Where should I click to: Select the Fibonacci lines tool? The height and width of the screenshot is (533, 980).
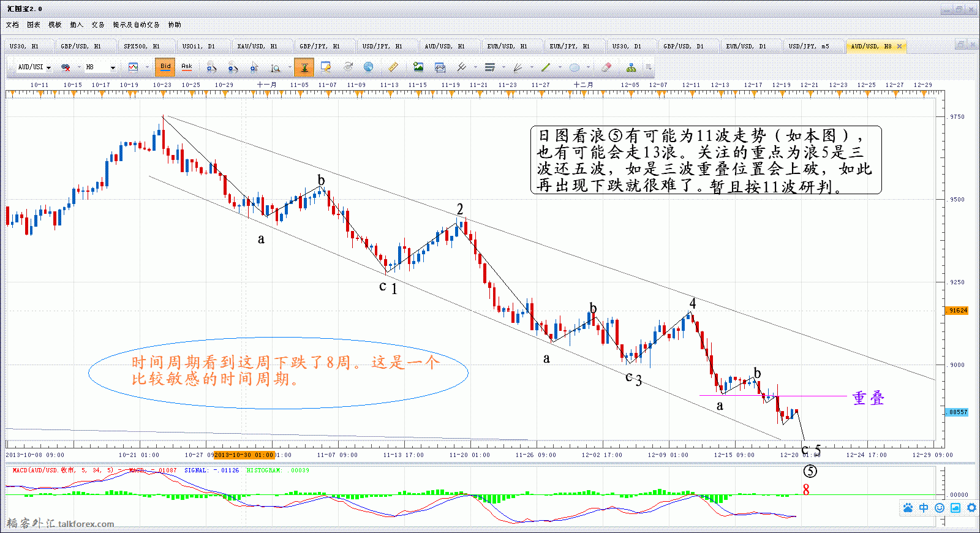pos(489,67)
